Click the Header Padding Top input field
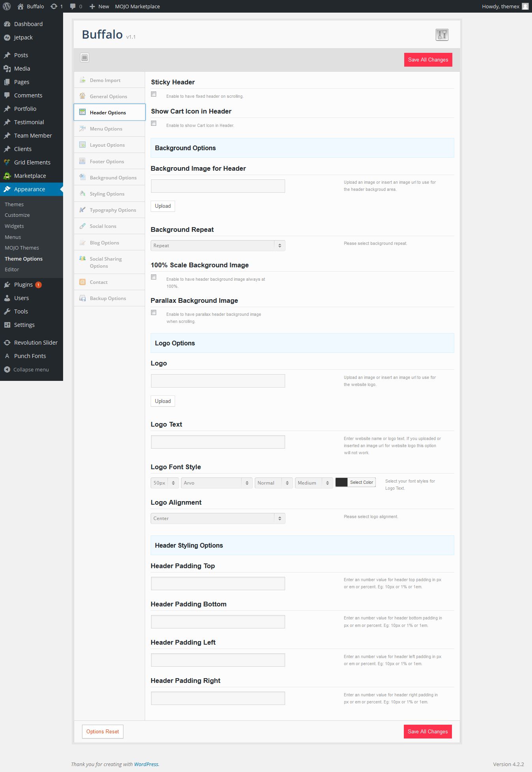Image resolution: width=532 pixels, height=772 pixels. tap(218, 584)
